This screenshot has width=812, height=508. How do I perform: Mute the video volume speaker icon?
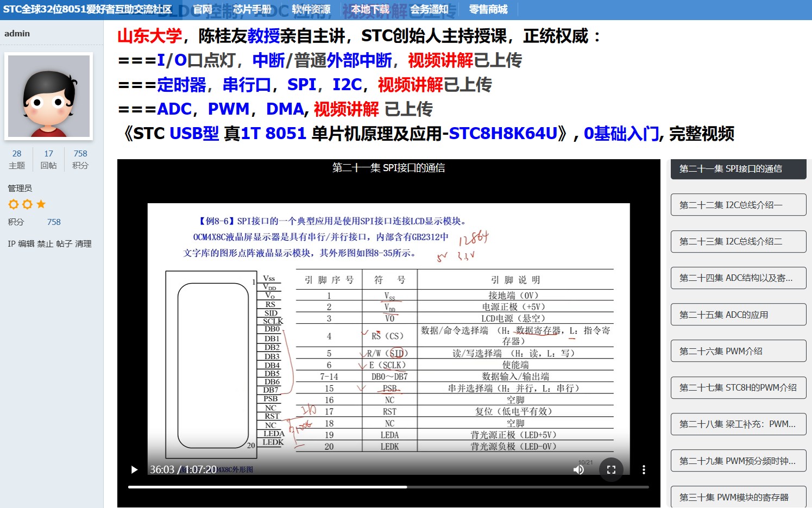578,469
